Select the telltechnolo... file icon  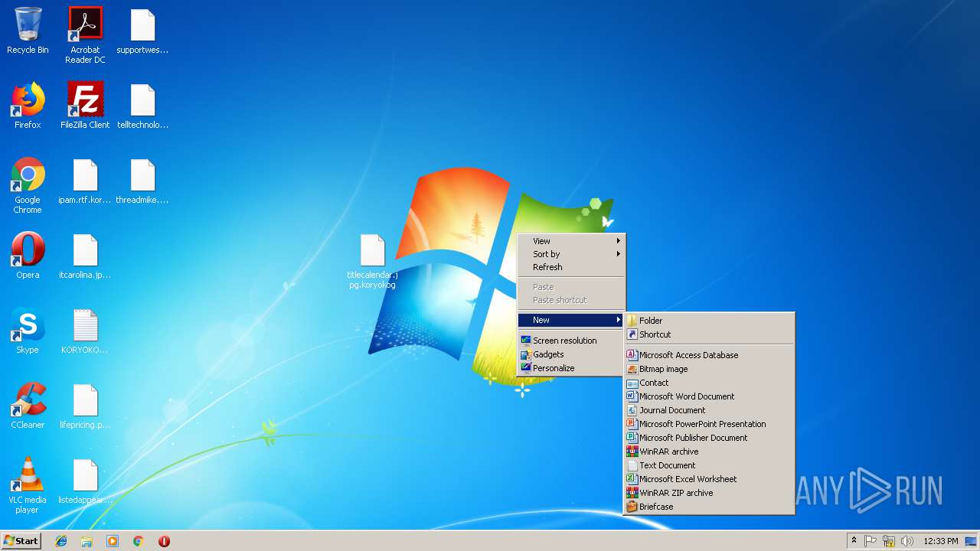pyautogui.click(x=142, y=106)
